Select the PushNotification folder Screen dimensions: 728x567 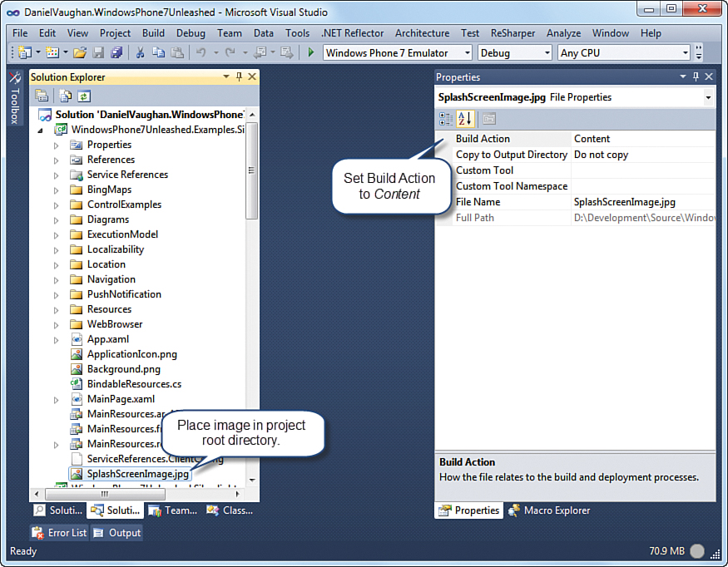[x=124, y=294]
